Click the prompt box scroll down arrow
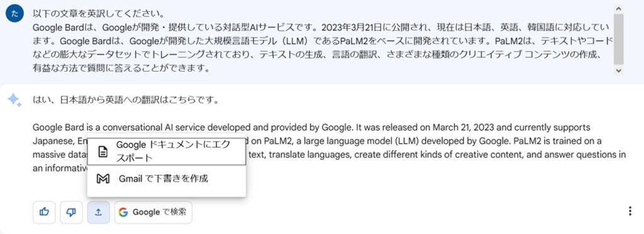Viewport: 644px width, 234px height. [619, 70]
